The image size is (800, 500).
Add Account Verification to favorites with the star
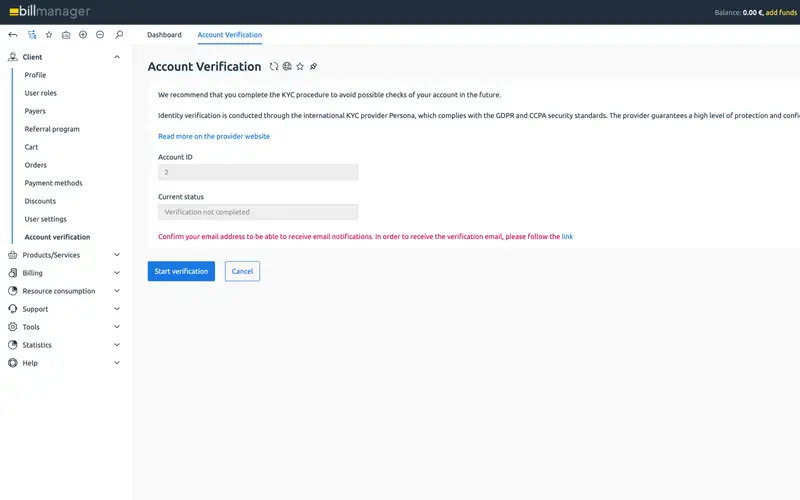pos(300,66)
